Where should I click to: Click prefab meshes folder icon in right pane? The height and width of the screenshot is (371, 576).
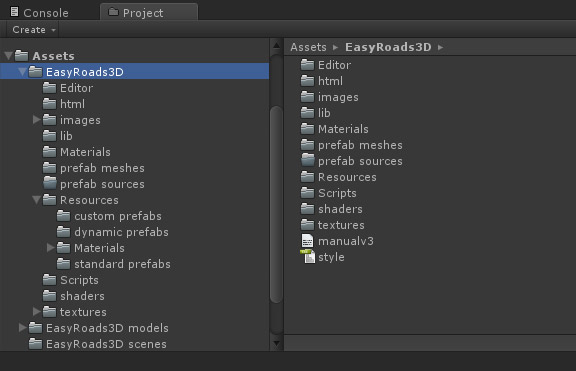click(x=307, y=145)
